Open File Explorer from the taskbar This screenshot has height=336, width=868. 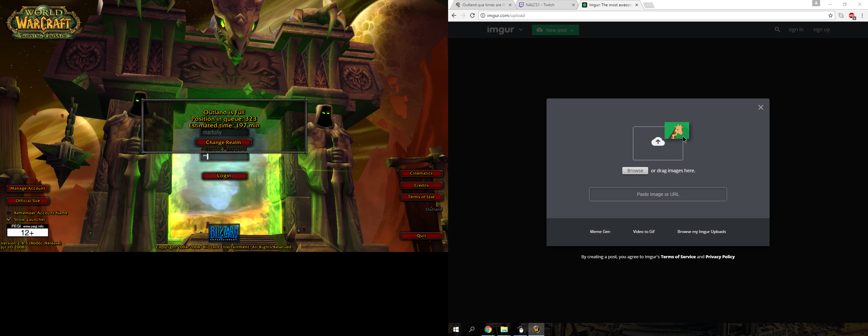click(x=504, y=329)
